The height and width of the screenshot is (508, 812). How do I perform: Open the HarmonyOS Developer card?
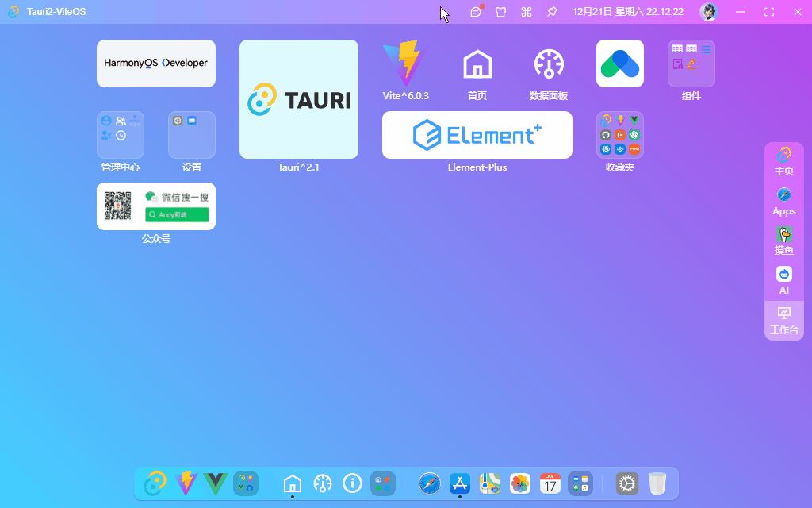tap(156, 63)
